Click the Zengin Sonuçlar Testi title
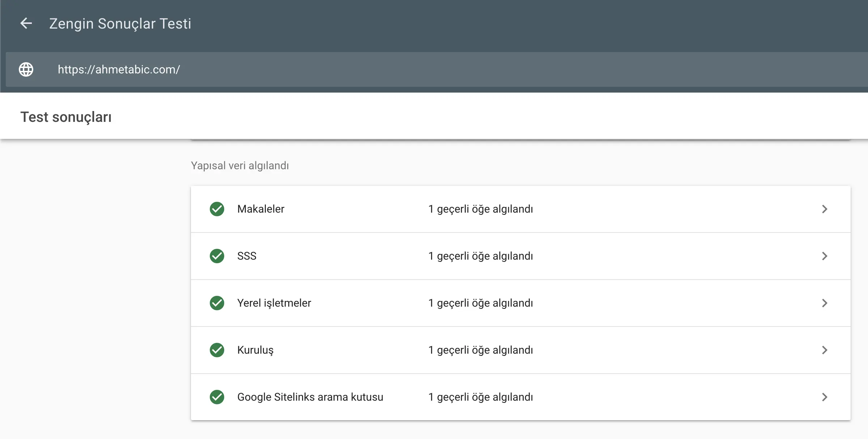Image resolution: width=868 pixels, height=439 pixels. click(120, 24)
